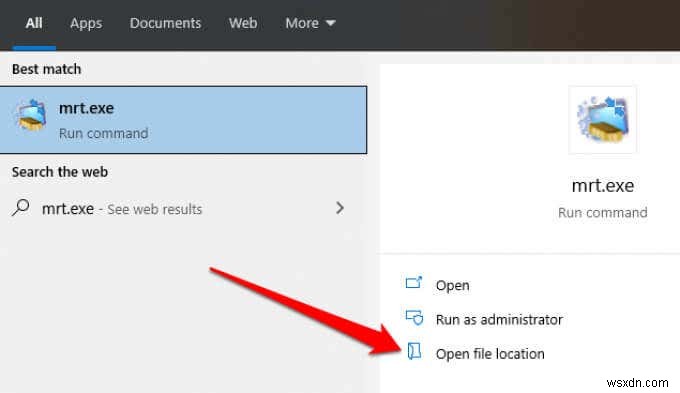Image resolution: width=680 pixels, height=393 pixels.
Task: Click the 'Run command' label under preview title
Action: tap(603, 213)
